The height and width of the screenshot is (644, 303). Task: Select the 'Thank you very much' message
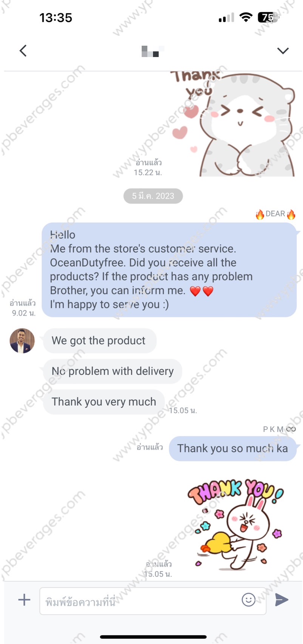[x=104, y=402]
